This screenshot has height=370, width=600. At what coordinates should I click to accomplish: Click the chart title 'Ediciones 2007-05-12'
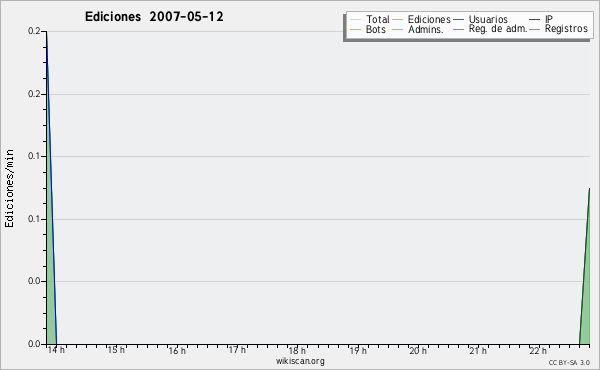tap(154, 17)
